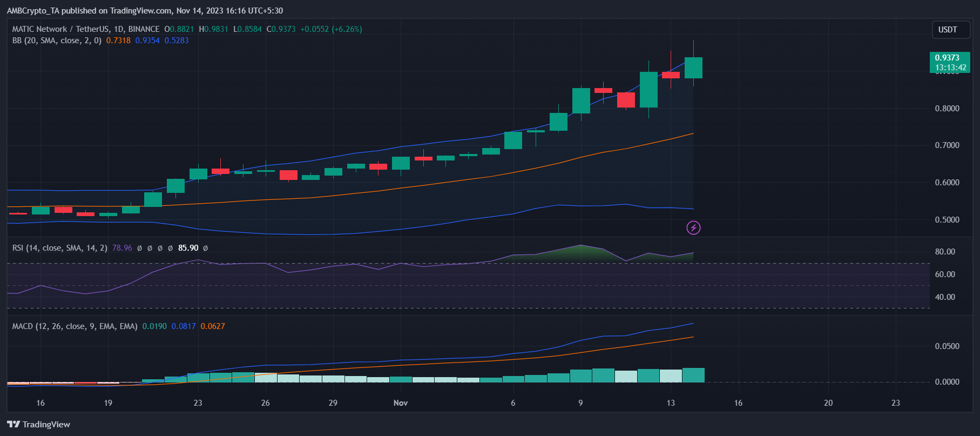Click date 9 on the time axis
This screenshot has height=436, width=980.
[580, 403]
